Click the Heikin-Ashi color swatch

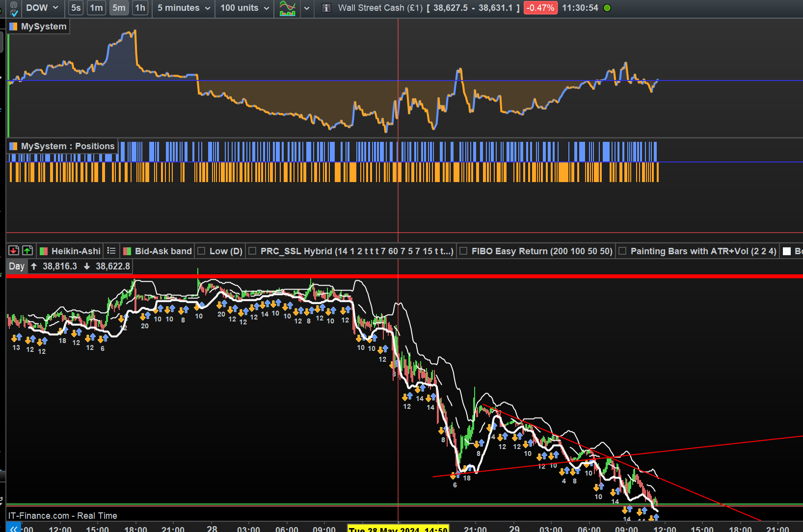click(x=44, y=251)
